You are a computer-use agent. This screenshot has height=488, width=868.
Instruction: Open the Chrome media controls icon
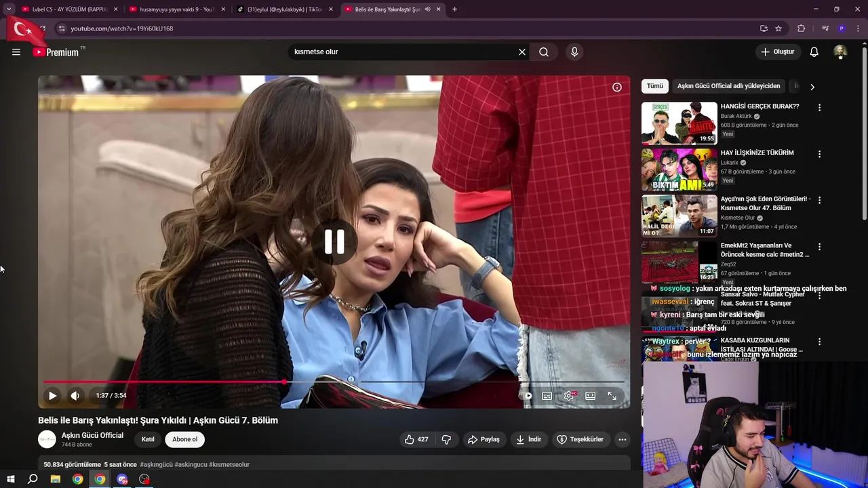(825, 28)
